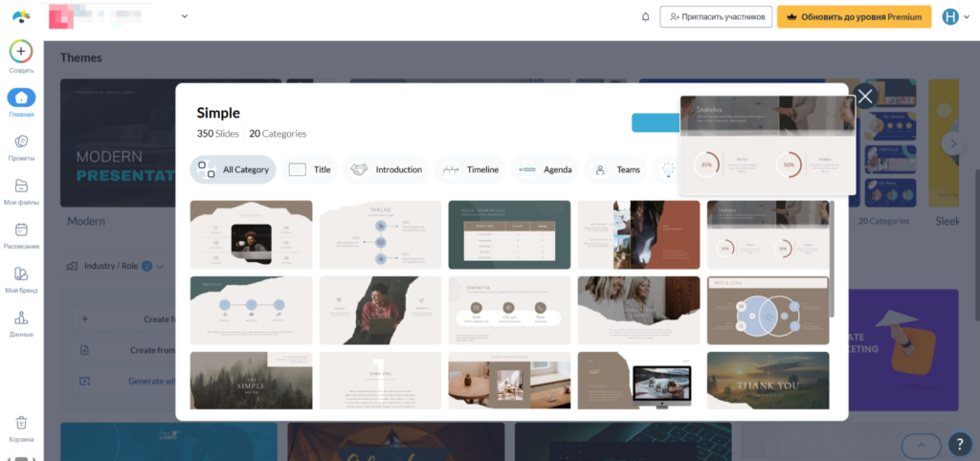Select the Teams category tab

615,169
